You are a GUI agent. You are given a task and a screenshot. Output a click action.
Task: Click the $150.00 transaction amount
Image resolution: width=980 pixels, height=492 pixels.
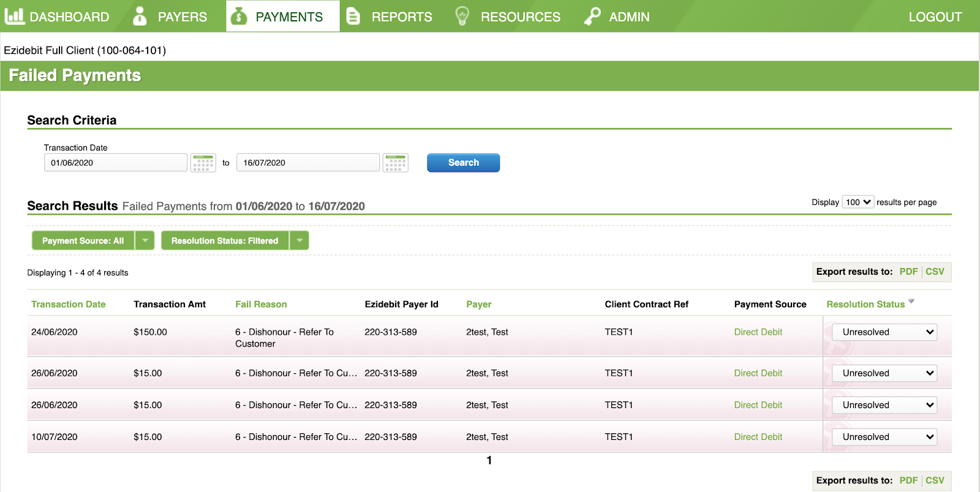[150, 332]
